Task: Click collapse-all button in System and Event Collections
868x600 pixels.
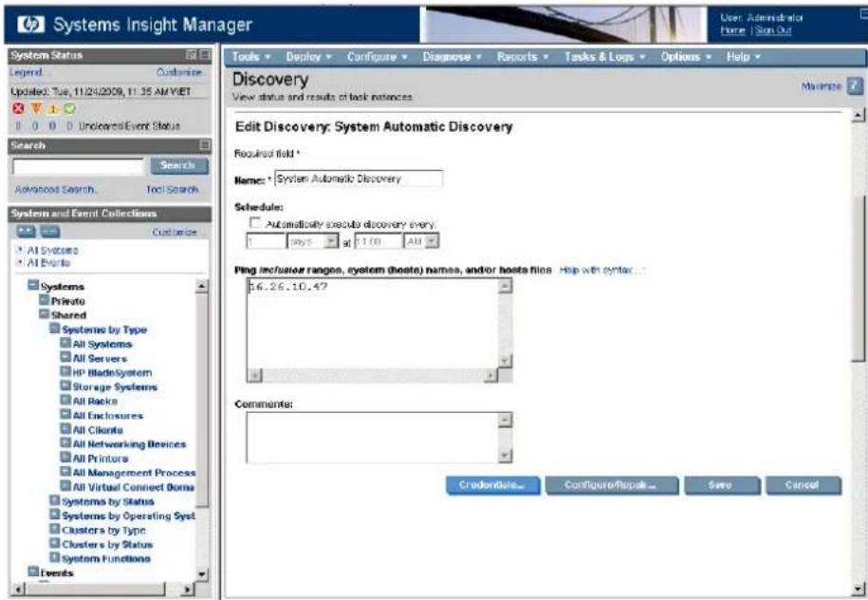Action: tap(50, 232)
